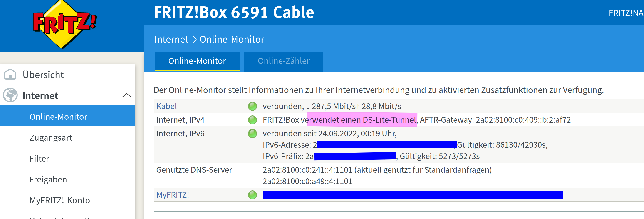Click the green IPv4 status indicator

(252, 120)
